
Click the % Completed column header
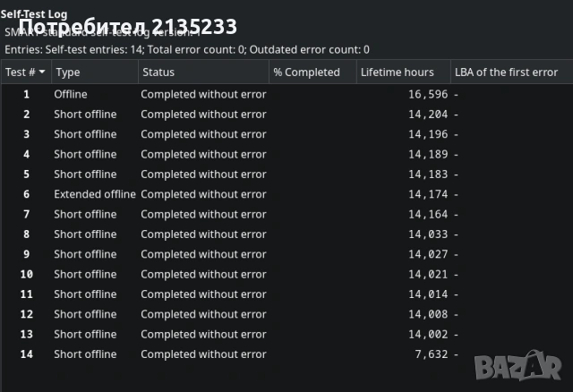307,72
